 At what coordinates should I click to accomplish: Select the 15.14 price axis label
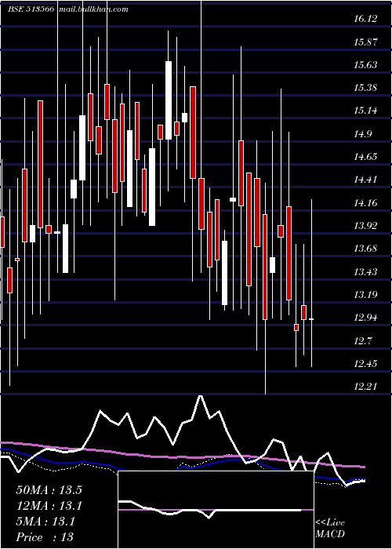coord(365,111)
